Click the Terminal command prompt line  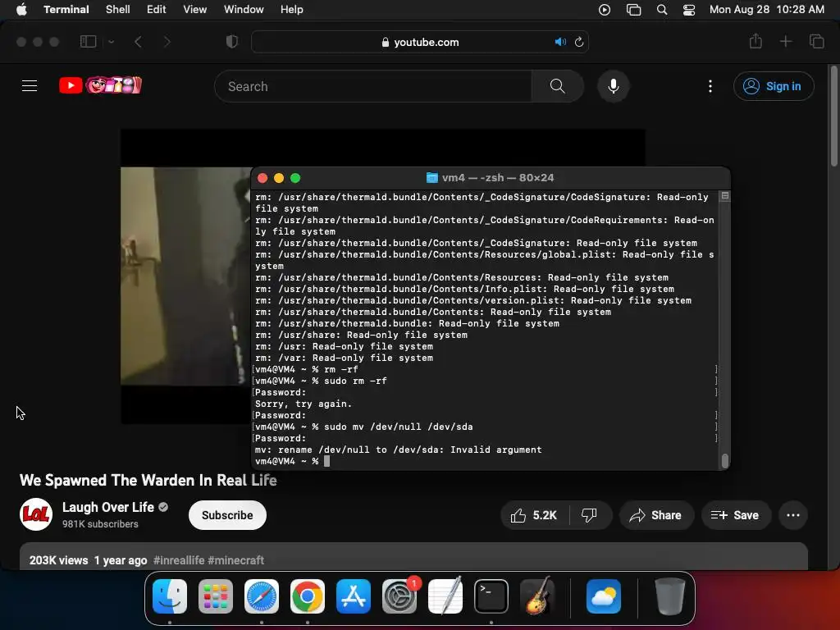point(485,461)
